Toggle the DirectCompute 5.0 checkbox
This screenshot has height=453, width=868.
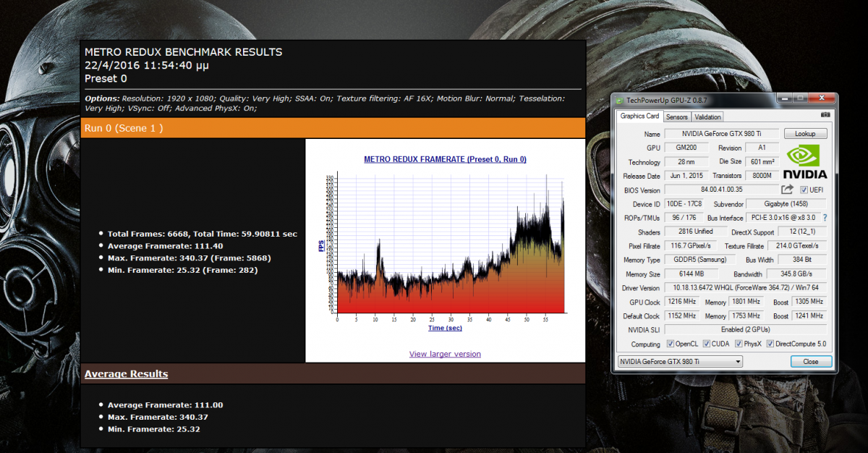coord(770,344)
